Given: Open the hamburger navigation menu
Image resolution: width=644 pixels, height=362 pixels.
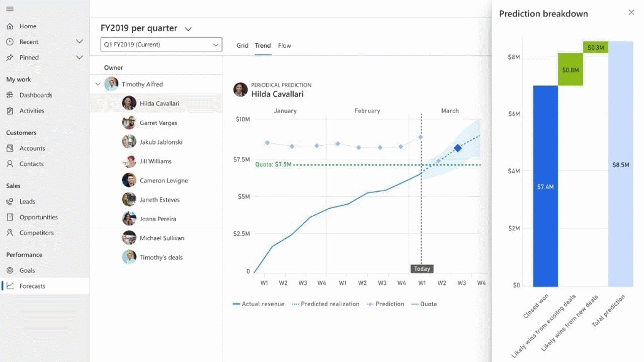Looking at the screenshot, I should tap(10, 9).
